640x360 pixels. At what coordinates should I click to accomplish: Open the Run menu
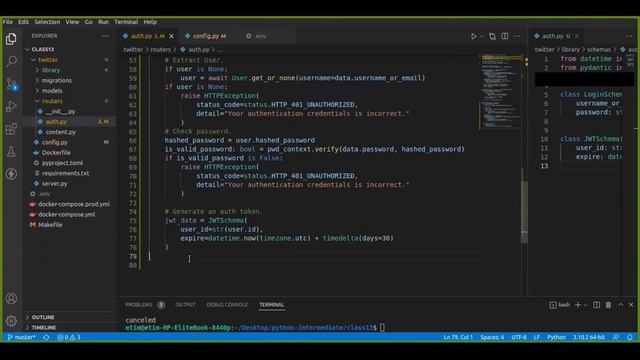[103, 22]
